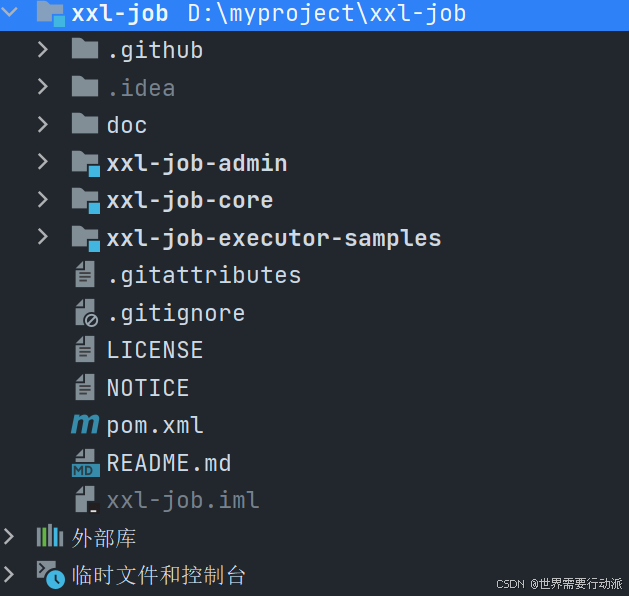Viewport: 629px width, 596px height.
Task: Select the README.md file name
Action: click(169, 463)
